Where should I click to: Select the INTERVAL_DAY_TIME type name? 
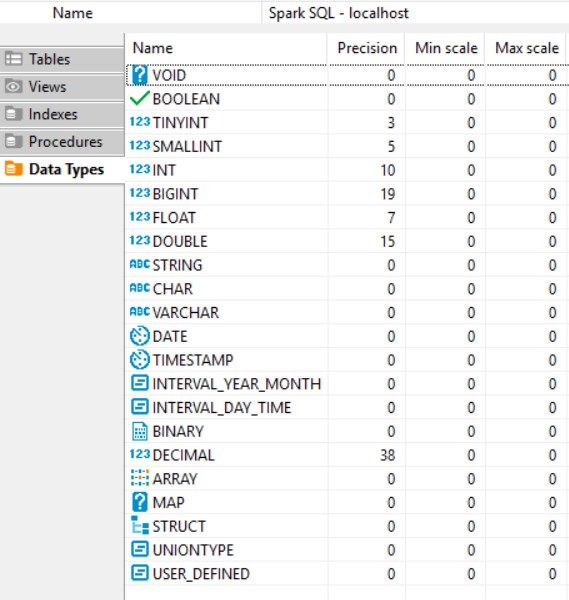[x=222, y=408]
